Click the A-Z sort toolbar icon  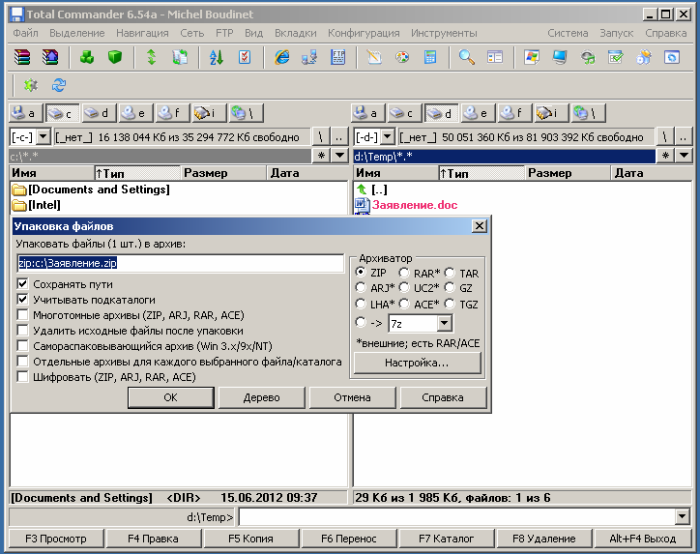217,58
